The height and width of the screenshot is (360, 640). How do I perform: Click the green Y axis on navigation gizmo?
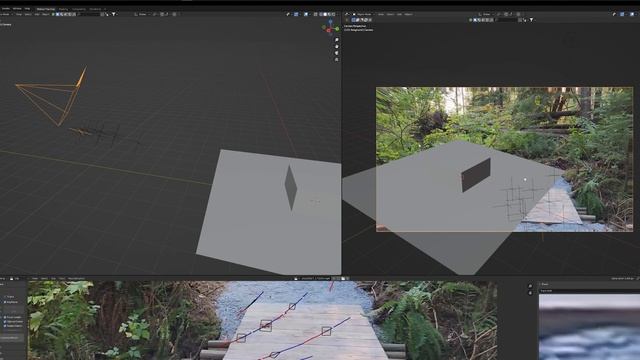click(x=337, y=29)
